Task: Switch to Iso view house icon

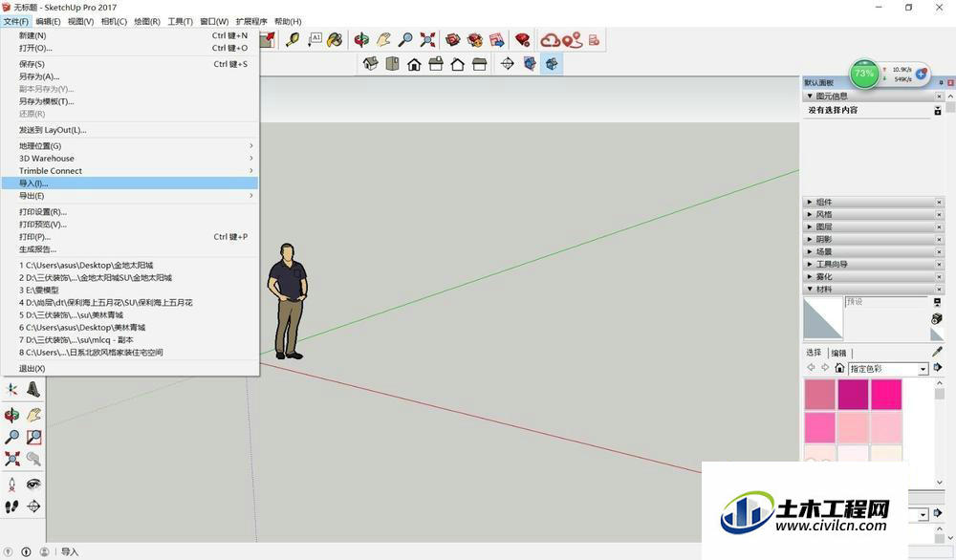Action: click(370, 63)
